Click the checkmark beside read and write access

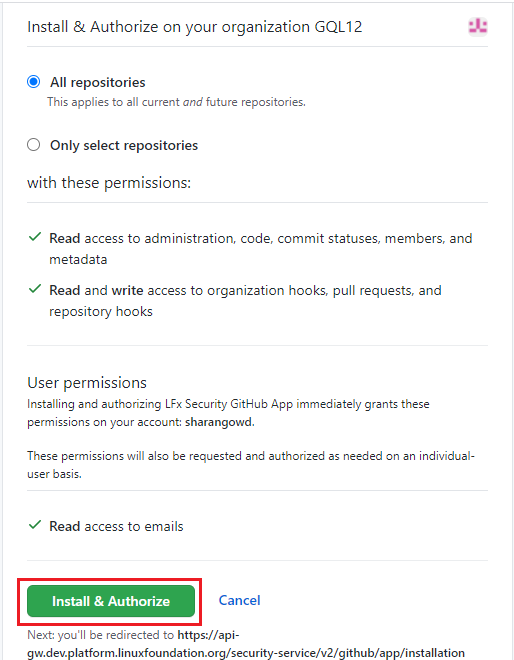click(x=35, y=289)
